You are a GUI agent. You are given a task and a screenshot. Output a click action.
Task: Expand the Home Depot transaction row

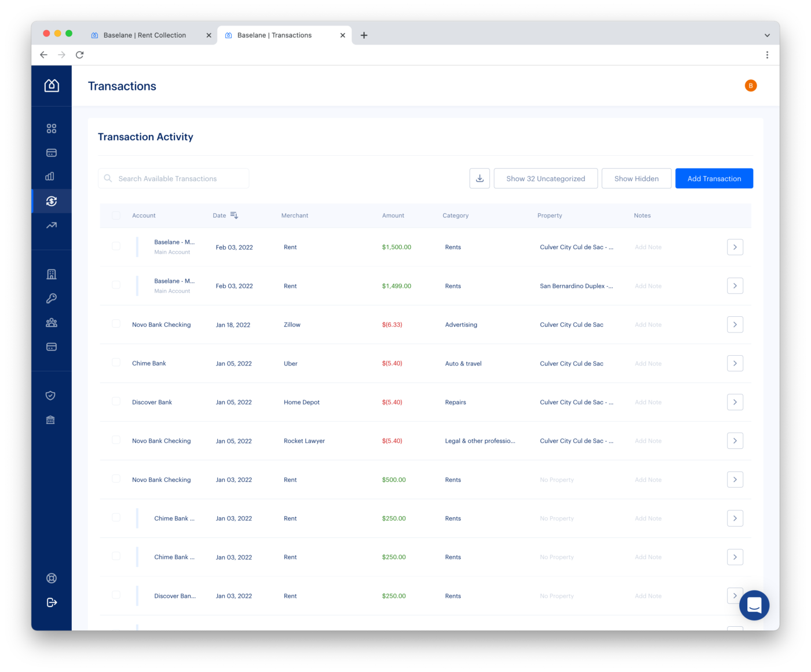735,401
